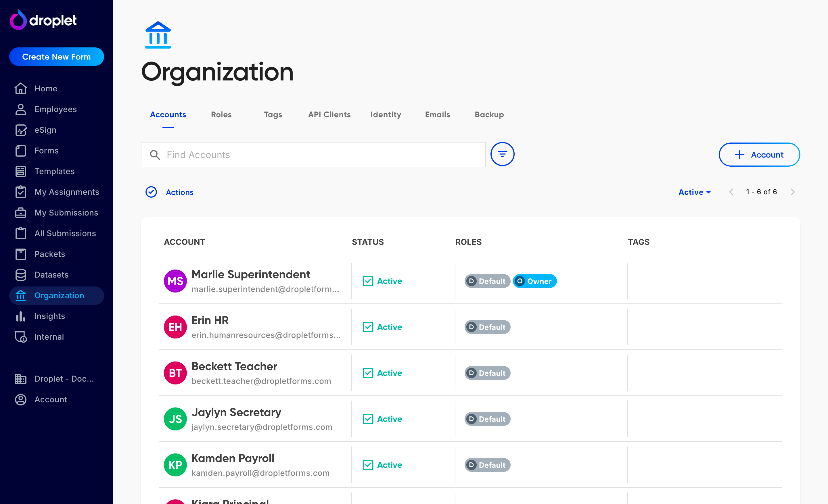
Task: Click the Create New Form button
Action: pos(56,56)
